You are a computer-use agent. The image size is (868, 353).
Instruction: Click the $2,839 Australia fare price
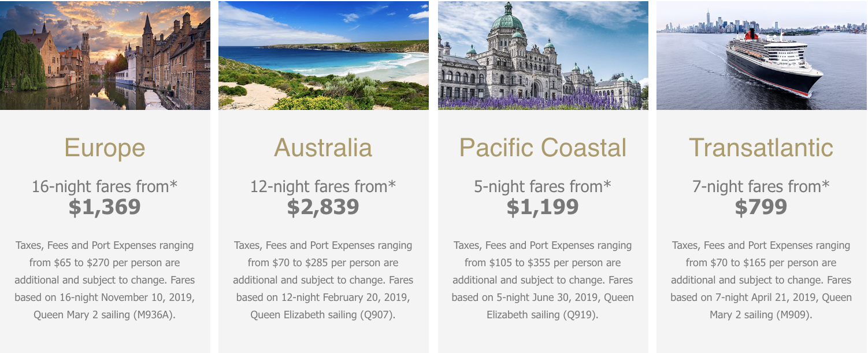tap(323, 207)
